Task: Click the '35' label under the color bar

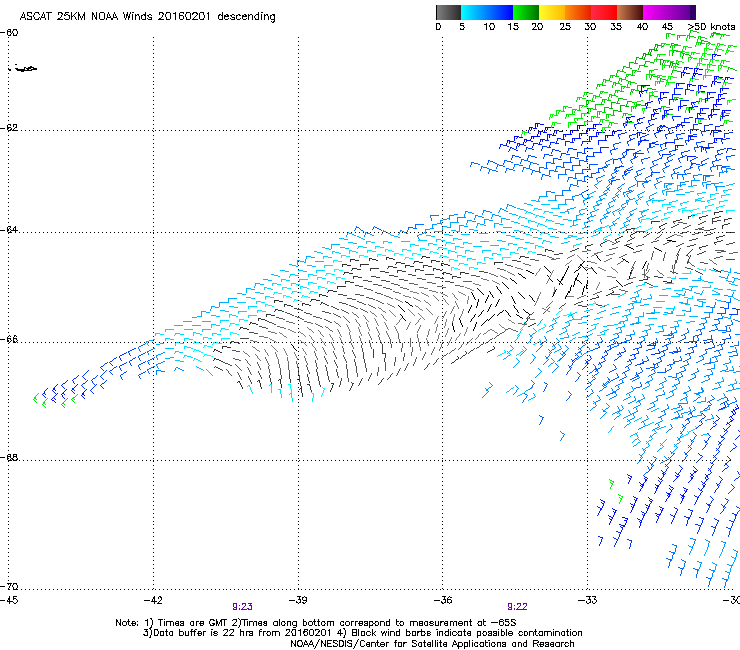Action: coord(616,27)
